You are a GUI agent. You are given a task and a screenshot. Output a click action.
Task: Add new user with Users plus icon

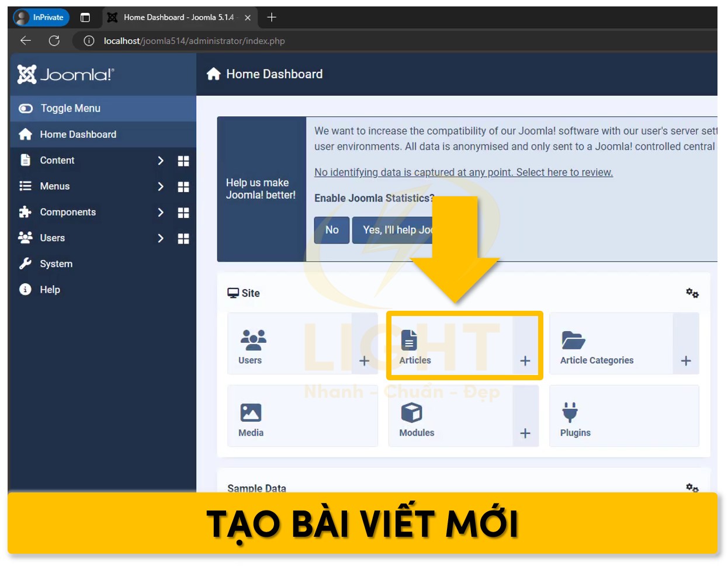pos(364,360)
